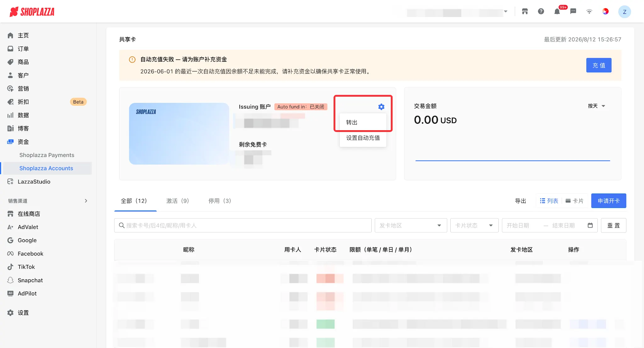Open the 设置 settings page
Viewport: 644px width, 348px height.
(x=23, y=313)
